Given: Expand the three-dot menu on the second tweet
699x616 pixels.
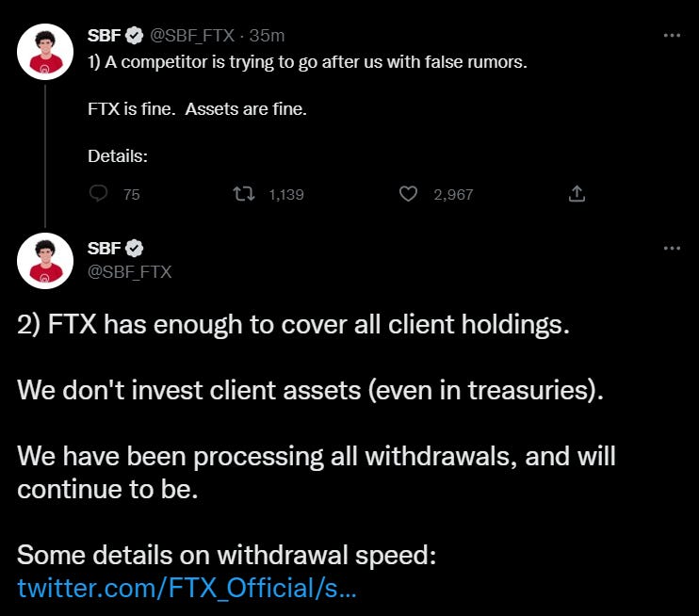Looking at the screenshot, I should [672, 249].
